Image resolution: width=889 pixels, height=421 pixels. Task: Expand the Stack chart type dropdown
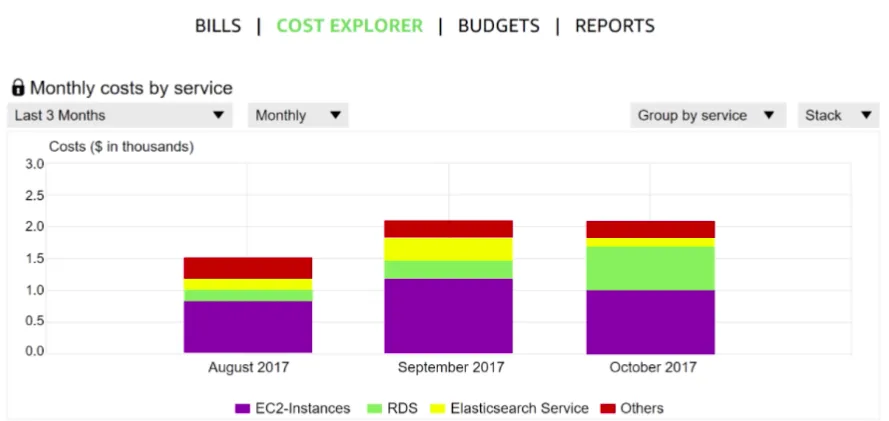coord(839,116)
